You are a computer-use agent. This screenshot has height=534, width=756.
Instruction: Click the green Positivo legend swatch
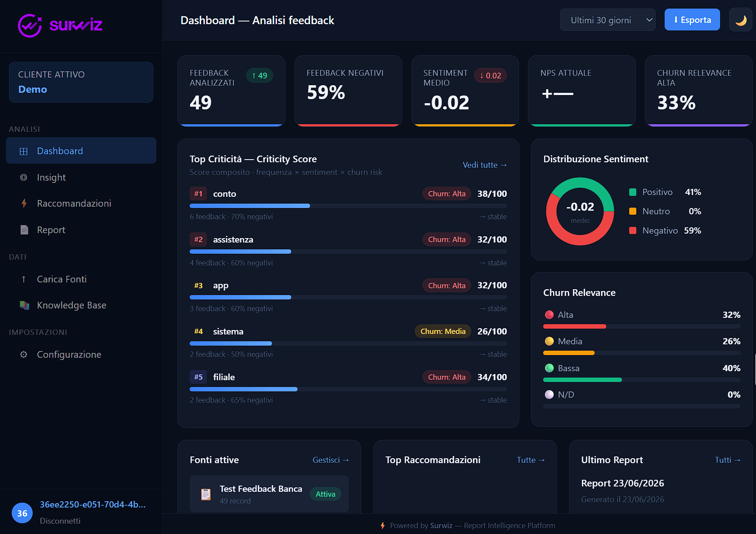[633, 192]
